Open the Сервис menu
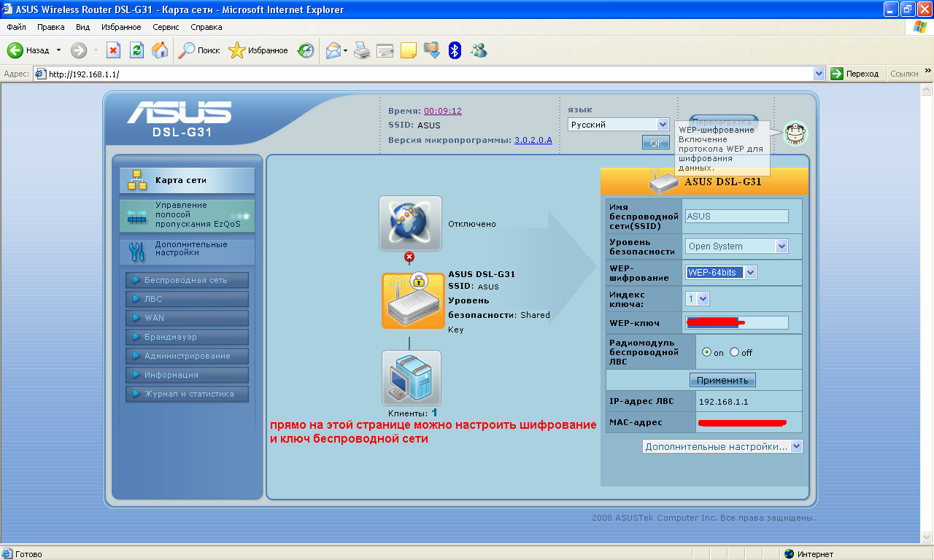Image resolution: width=934 pixels, height=560 pixels. [167, 27]
